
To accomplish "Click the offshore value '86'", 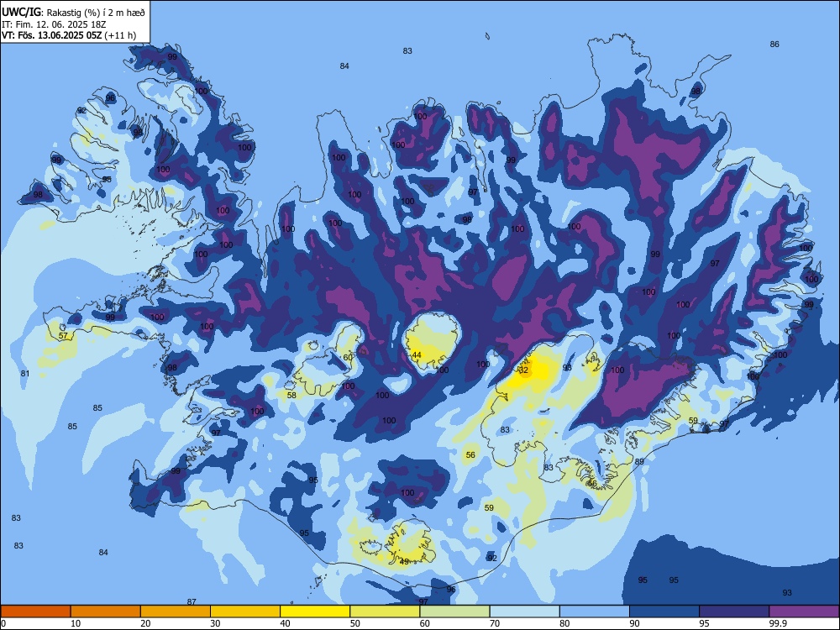I will coord(774,45).
